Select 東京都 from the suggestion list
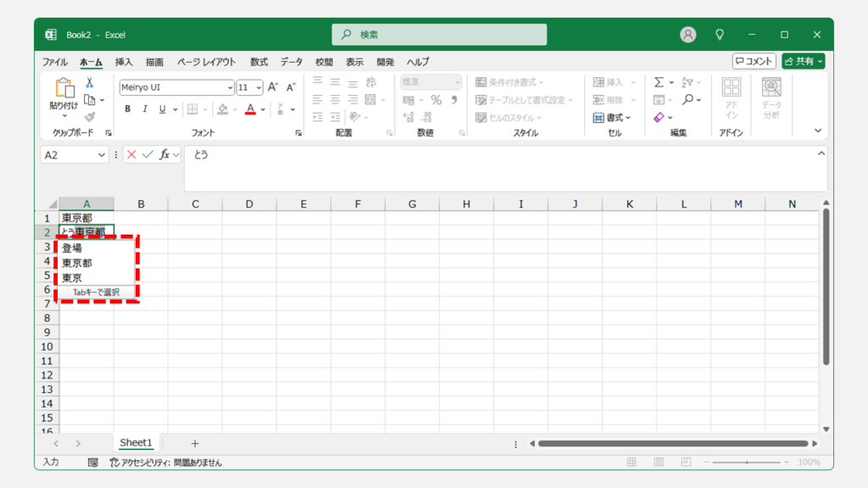This screenshot has height=488, width=868. point(77,263)
